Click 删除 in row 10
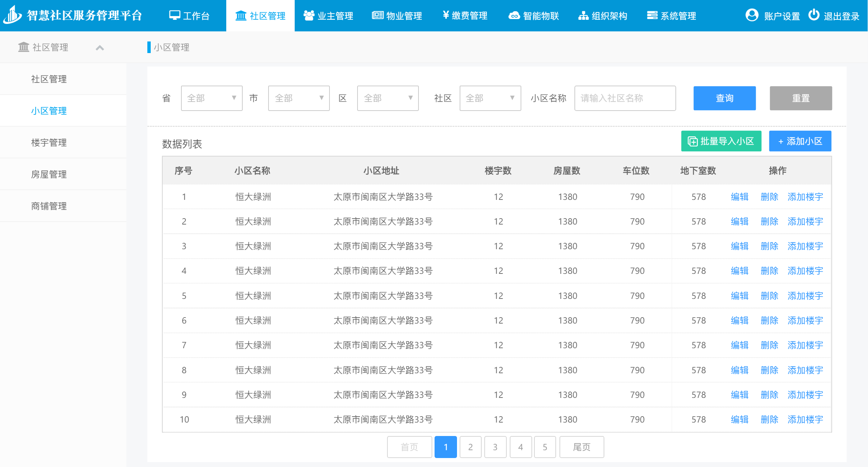This screenshot has height=467, width=868. [x=769, y=420]
